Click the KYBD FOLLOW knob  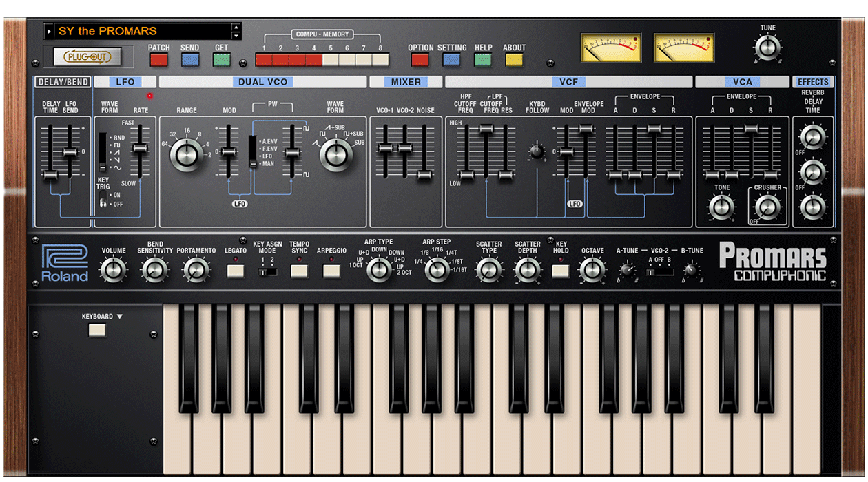[537, 151]
